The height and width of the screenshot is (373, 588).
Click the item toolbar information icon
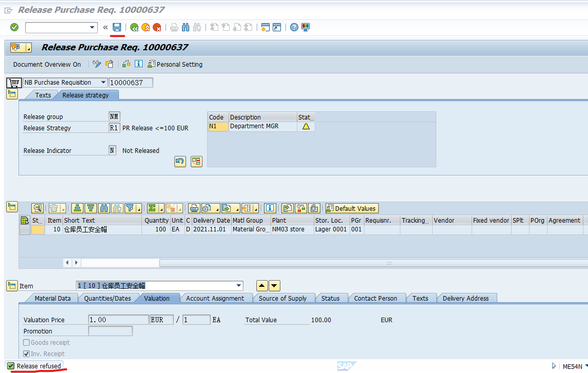point(270,208)
